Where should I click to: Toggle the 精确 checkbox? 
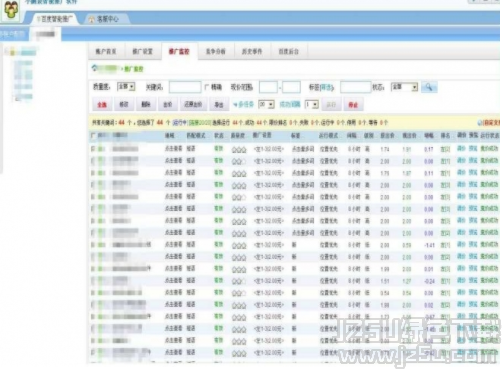point(207,87)
